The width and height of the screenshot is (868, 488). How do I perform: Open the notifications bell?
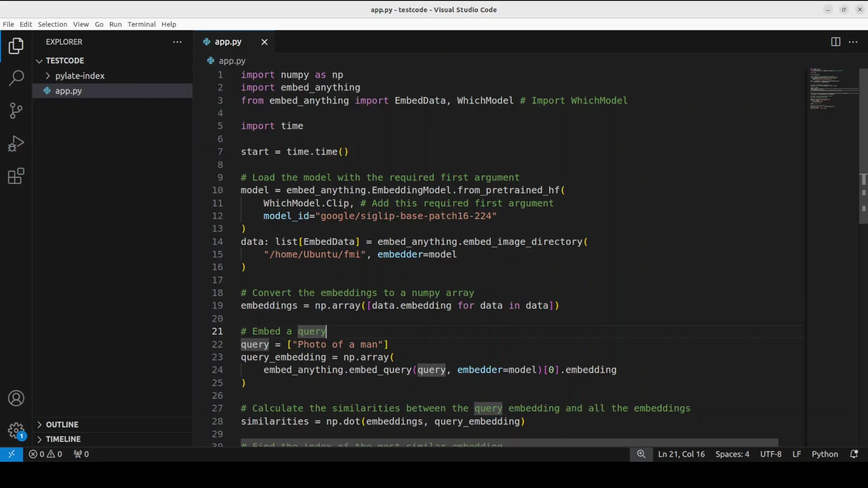tap(854, 454)
